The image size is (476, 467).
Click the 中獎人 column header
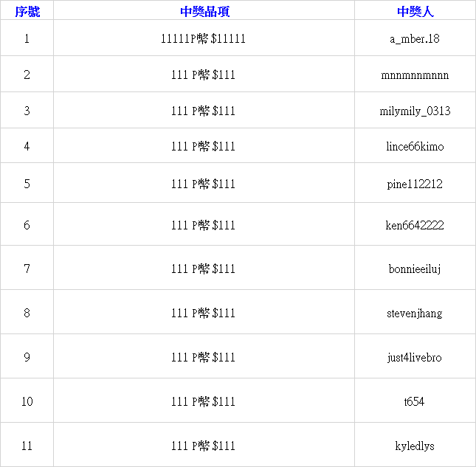coord(414,12)
